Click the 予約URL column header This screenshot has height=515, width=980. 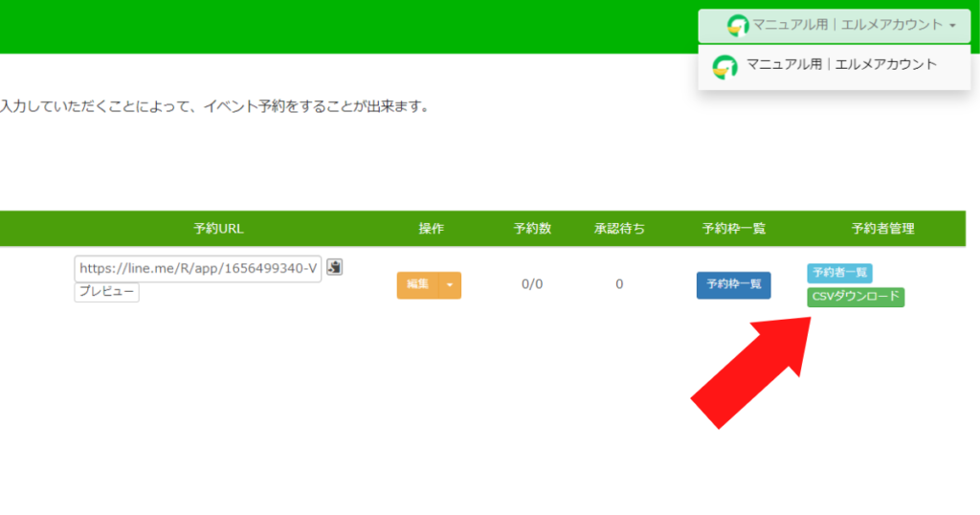[x=218, y=229]
